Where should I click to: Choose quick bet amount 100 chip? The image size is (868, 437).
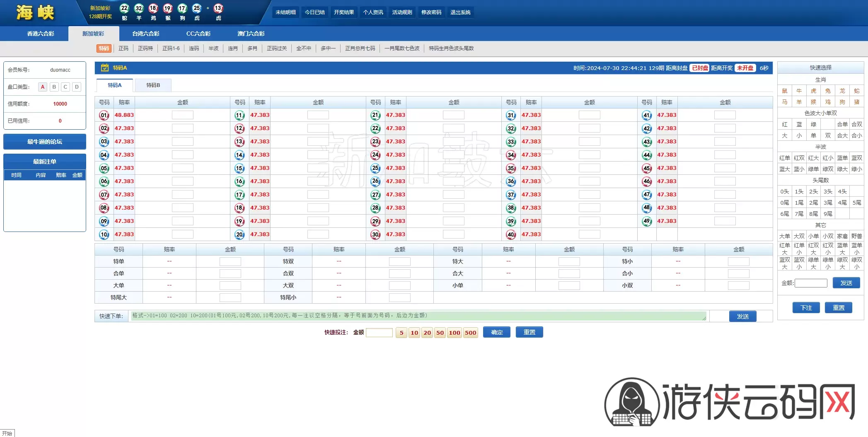tap(455, 333)
